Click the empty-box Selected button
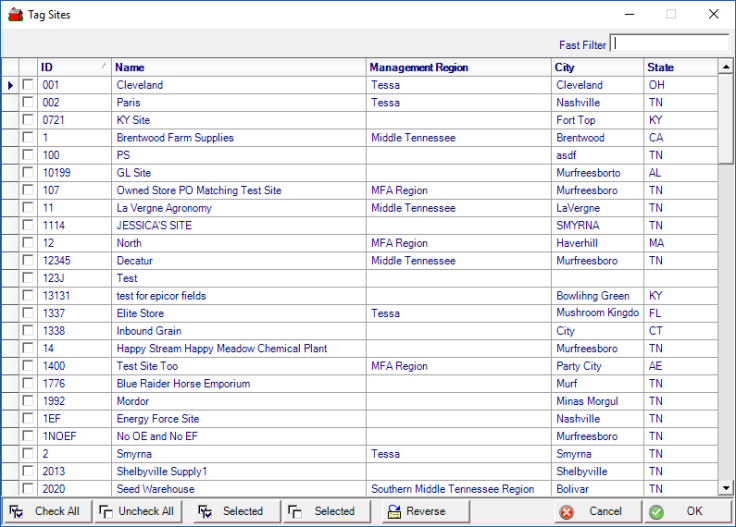 coord(323,511)
